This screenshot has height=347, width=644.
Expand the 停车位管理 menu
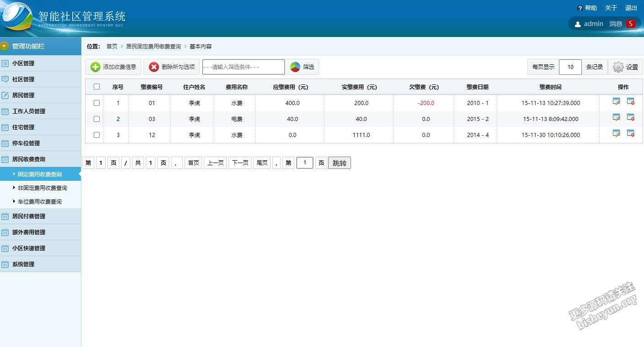40,143
